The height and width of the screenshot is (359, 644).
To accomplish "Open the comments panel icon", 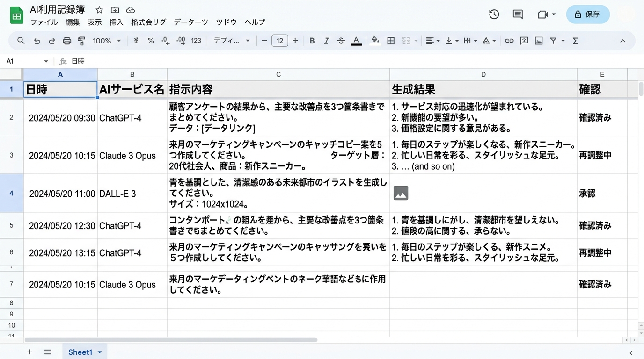I will point(518,14).
